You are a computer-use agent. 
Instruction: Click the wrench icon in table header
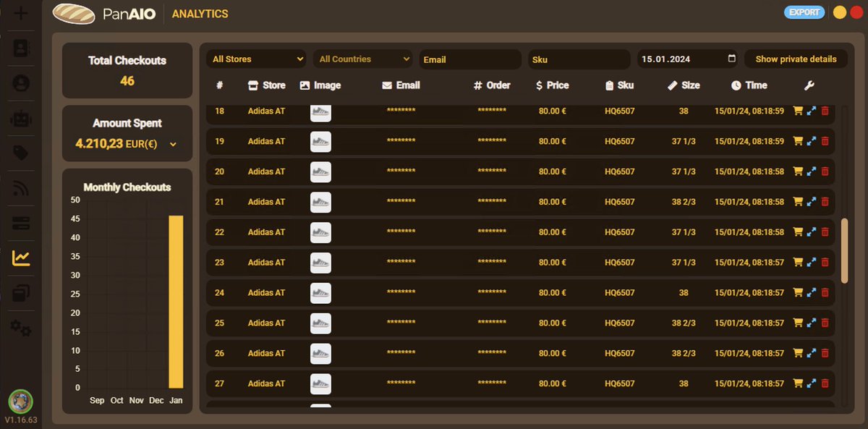point(809,85)
